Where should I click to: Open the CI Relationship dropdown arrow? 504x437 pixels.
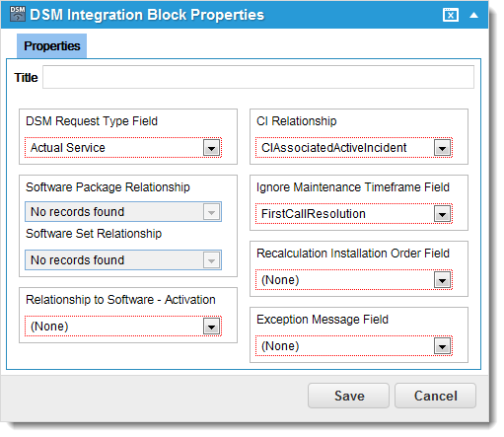pyautogui.click(x=442, y=148)
